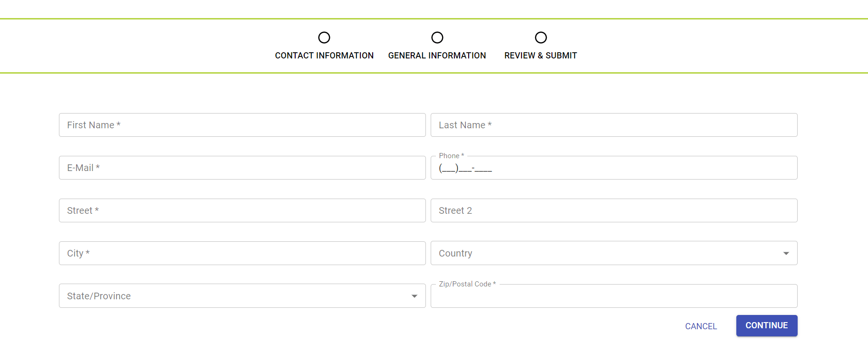Expand the State/Province dropdown arrow
The height and width of the screenshot is (362, 868).
point(415,296)
